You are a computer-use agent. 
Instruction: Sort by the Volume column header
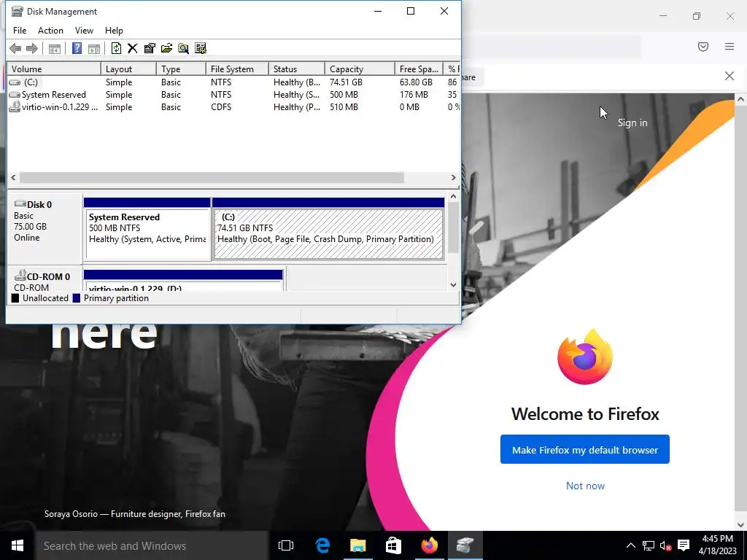pyautogui.click(x=54, y=69)
